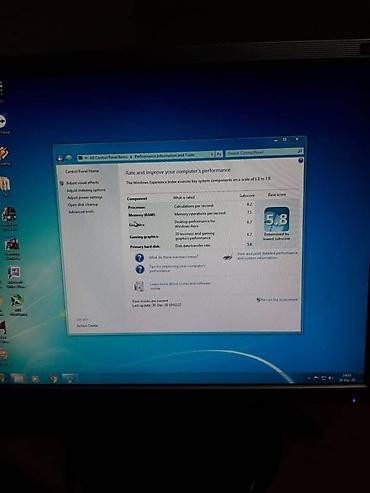Click the 'Subscore' column header
This screenshot has height=493, width=370.
tap(247, 195)
